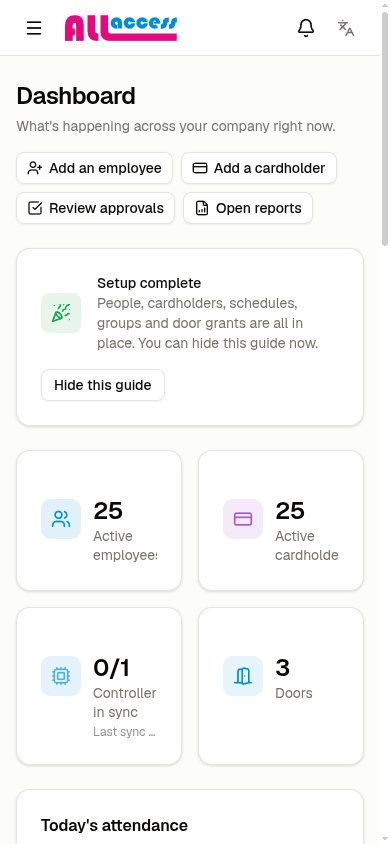Click the Today's attendance heading
Screen dimensions: 390x844
tap(115, 825)
